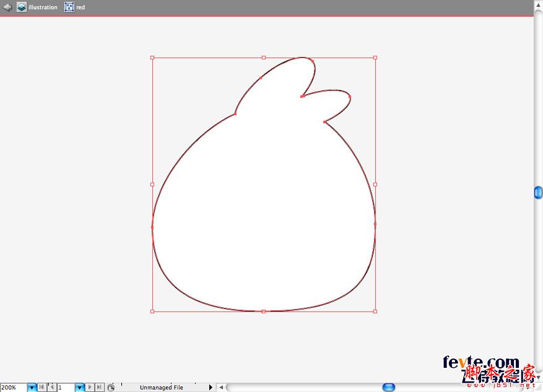543x392 pixels.
Task: Click the red group icon in breadcrumb
Action: (69, 7)
